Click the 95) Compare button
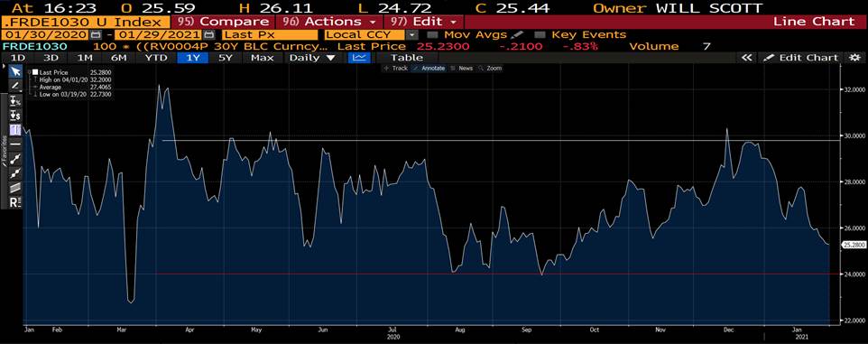The width and height of the screenshot is (868, 344). (x=223, y=23)
